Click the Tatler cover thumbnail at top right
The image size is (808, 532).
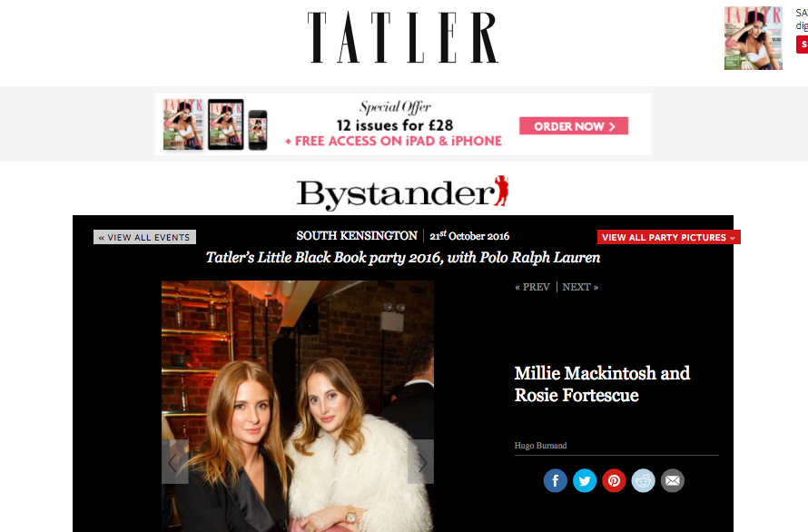[754, 38]
